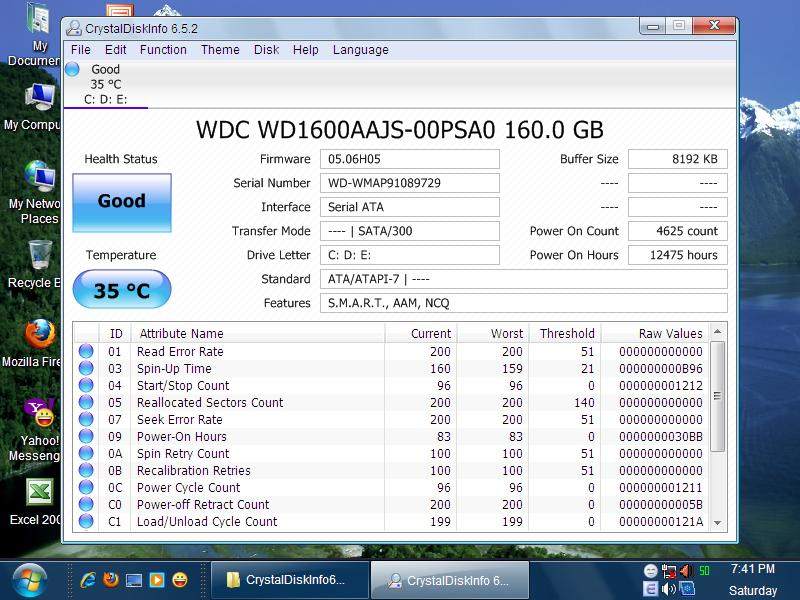Click the Standard field ATA/ATAPI-7

coord(523,279)
